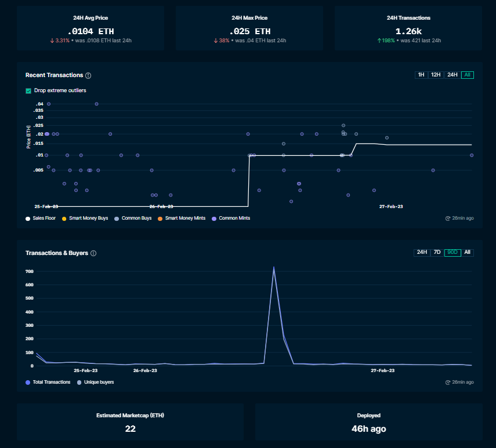This screenshot has height=448, width=496.
Task: Click the peak of the transactions spike
Action: pyautogui.click(x=274, y=267)
